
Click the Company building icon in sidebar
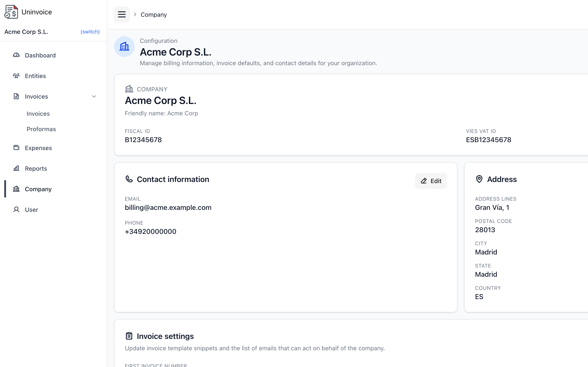coord(16,189)
